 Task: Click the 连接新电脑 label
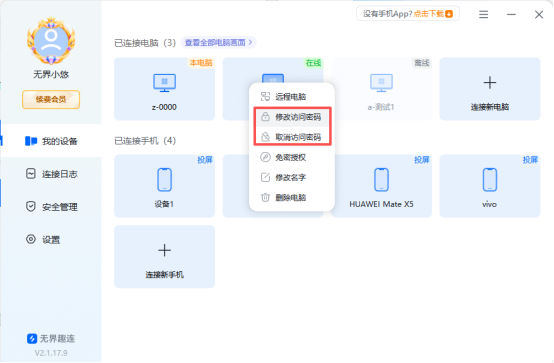click(x=490, y=107)
